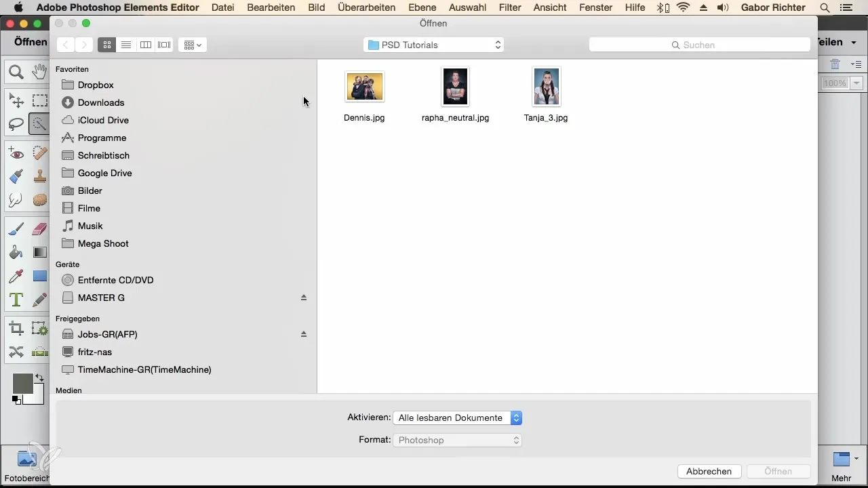Open Spotlight search in the menu bar

(x=825, y=7)
